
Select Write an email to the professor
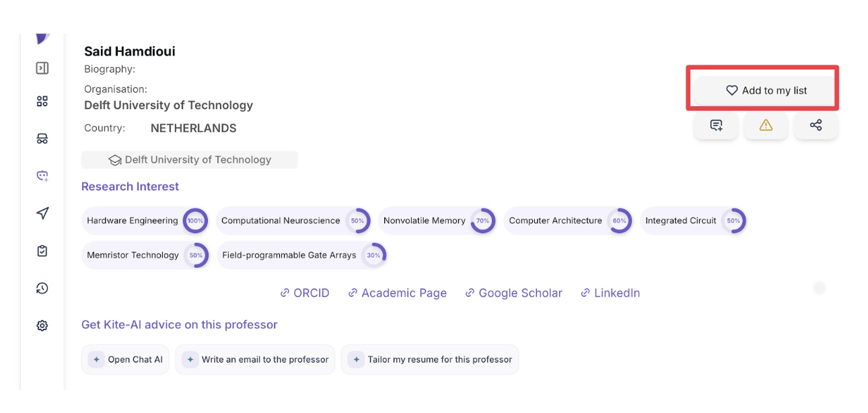click(x=256, y=360)
